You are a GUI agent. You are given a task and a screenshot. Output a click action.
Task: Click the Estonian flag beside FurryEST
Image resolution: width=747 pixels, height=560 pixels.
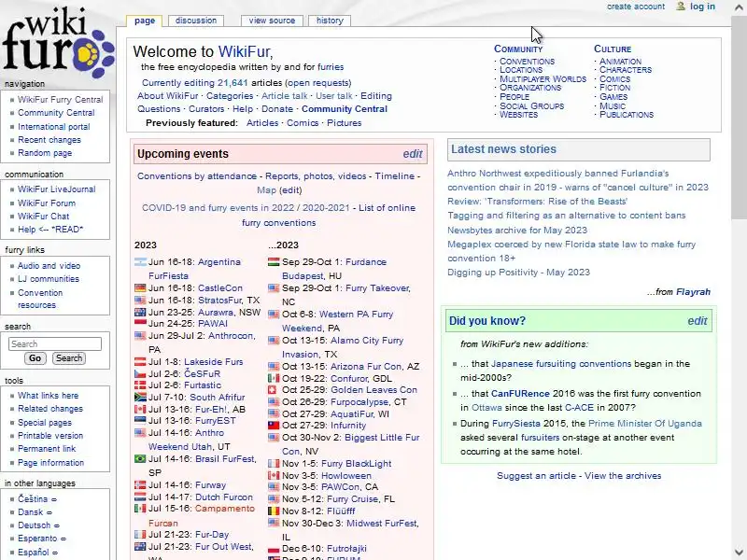(x=140, y=421)
